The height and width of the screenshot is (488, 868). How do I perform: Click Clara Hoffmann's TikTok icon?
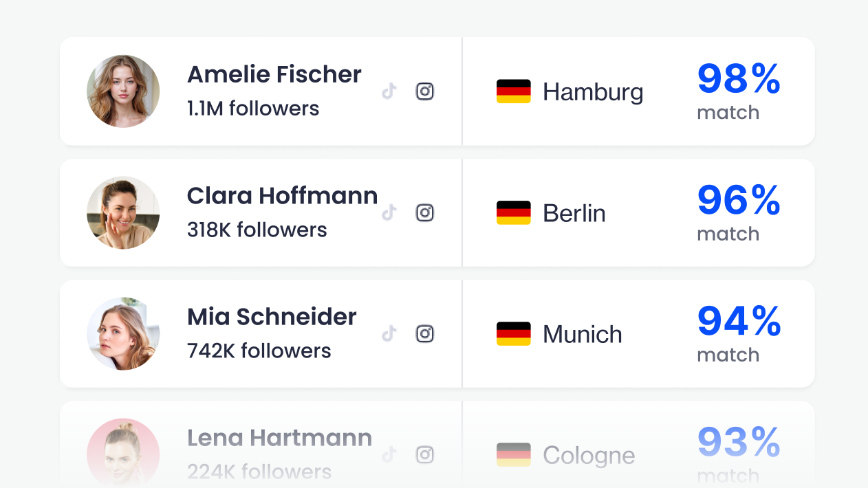[x=390, y=212]
